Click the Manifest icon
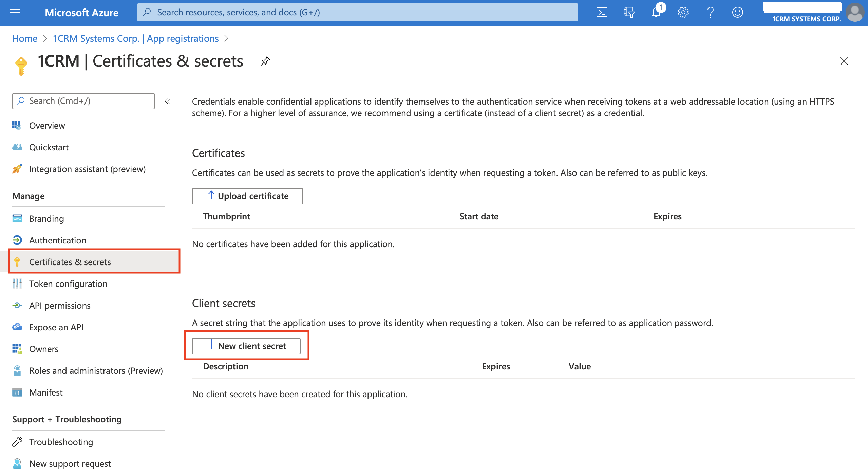Viewport: 868px width, 476px height. [x=17, y=392]
